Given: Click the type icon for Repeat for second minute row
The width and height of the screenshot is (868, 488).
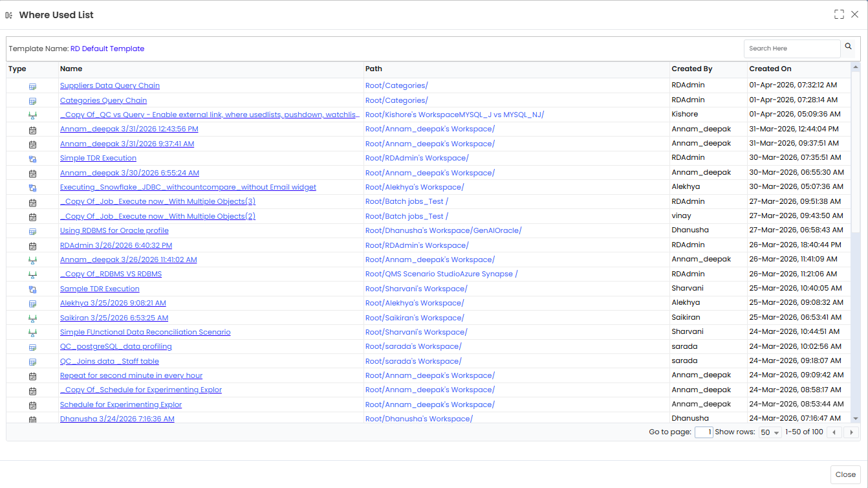Looking at the screenshot, I should (x=32, y=376).
